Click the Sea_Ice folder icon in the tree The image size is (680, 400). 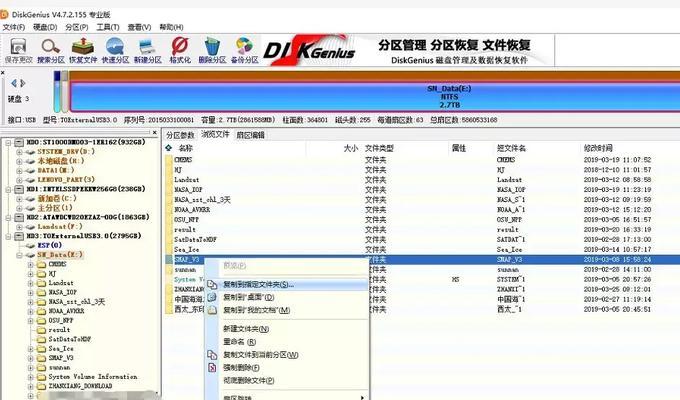coord(42,348)
